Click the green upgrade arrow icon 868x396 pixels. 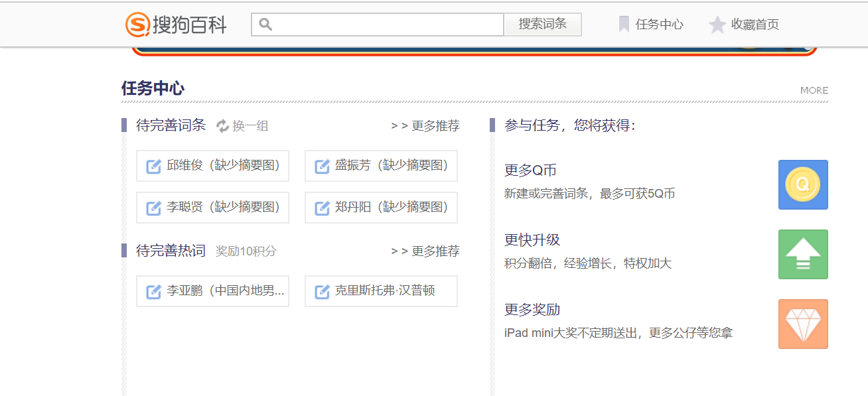tap(803, 254)
